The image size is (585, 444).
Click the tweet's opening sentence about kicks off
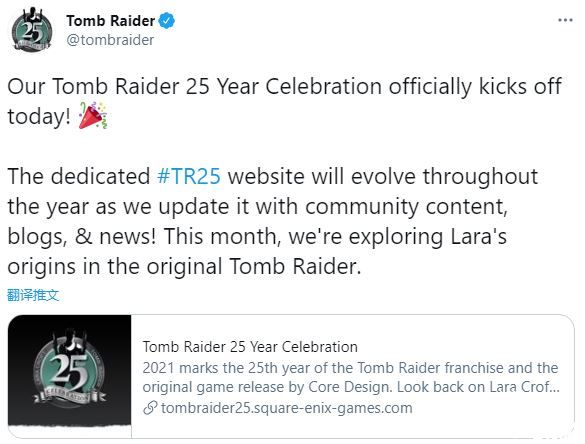[x=284, y=101]
